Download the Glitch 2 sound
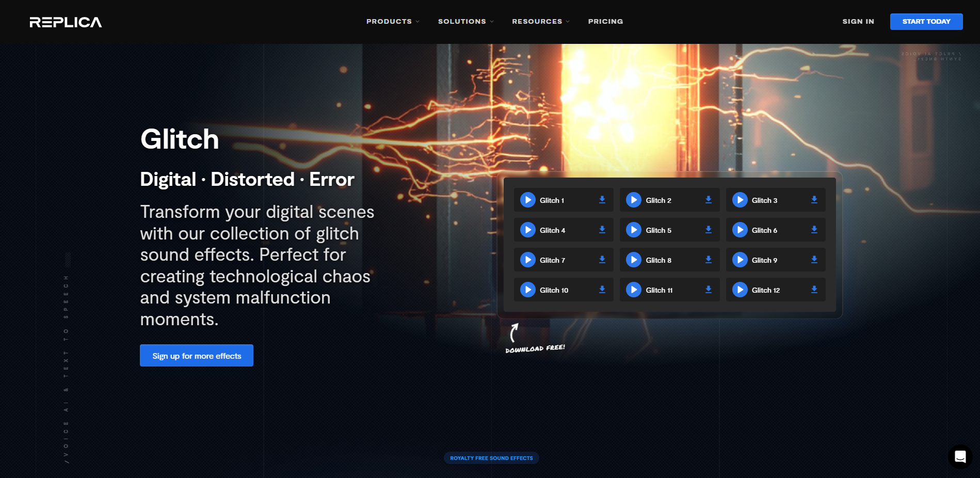The width and height of the screenshot is (980, 478). pyautogui.click(x=708, y=200)
